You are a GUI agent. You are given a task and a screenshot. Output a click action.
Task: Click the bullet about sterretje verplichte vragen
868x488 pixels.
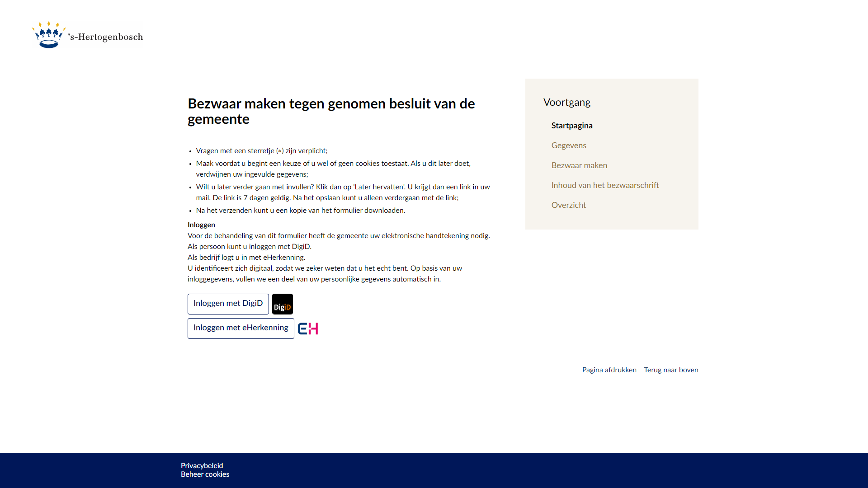[x=261, y=151]
